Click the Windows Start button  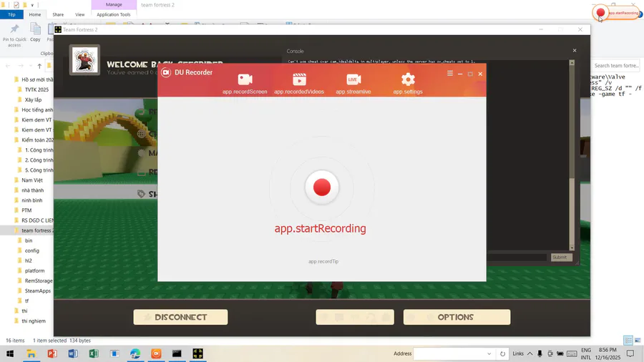tap(10, 353)
